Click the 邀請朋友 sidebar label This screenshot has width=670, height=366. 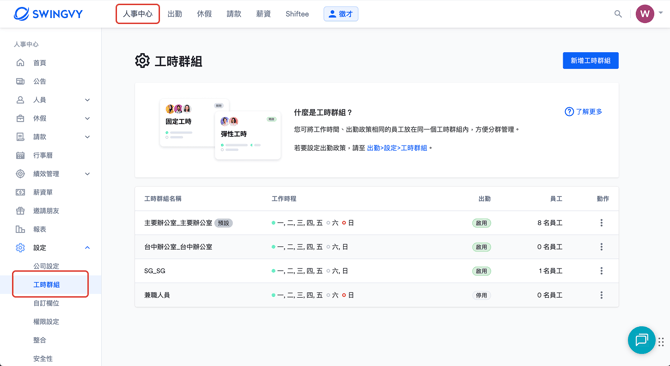[46, 211]
